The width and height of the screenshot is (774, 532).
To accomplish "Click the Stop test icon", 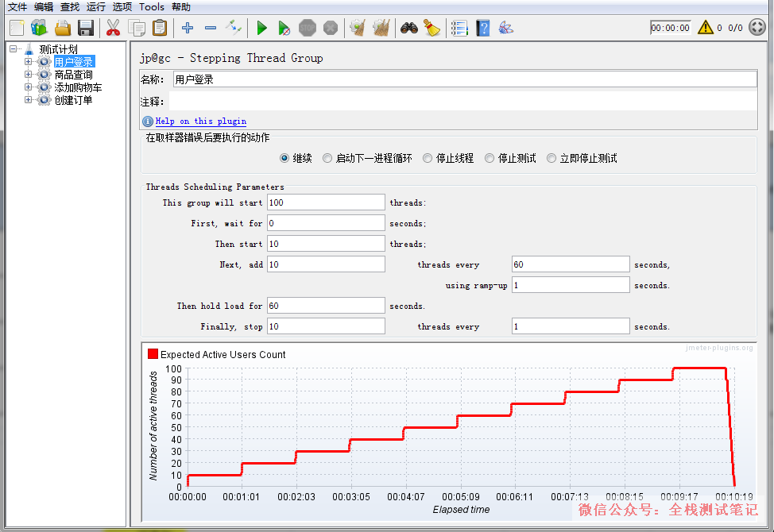I will pos(308,28).
